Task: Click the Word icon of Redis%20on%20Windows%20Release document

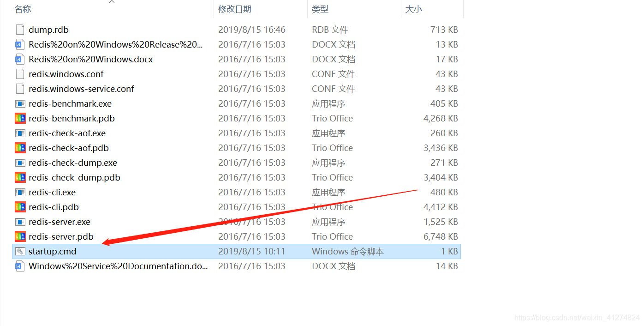Action: 20,45
